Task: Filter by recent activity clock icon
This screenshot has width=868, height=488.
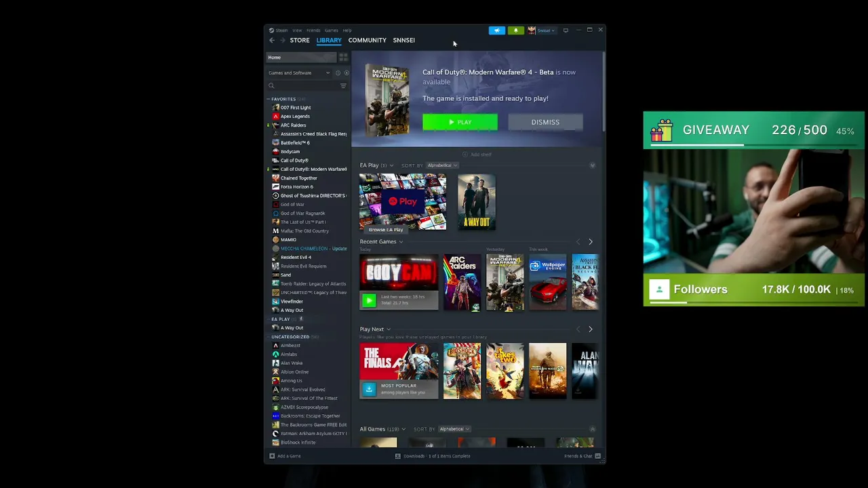Action: point(338,73)
